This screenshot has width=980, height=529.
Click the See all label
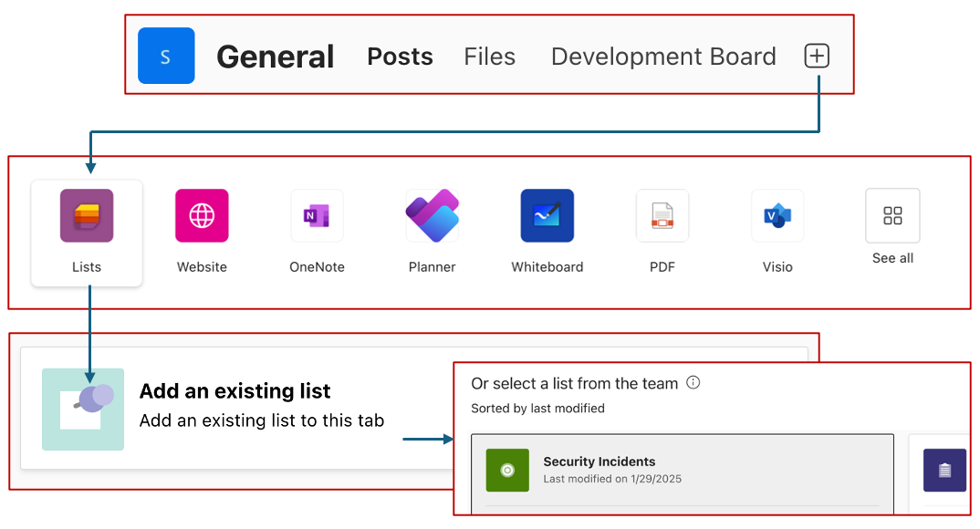[892, 258]
